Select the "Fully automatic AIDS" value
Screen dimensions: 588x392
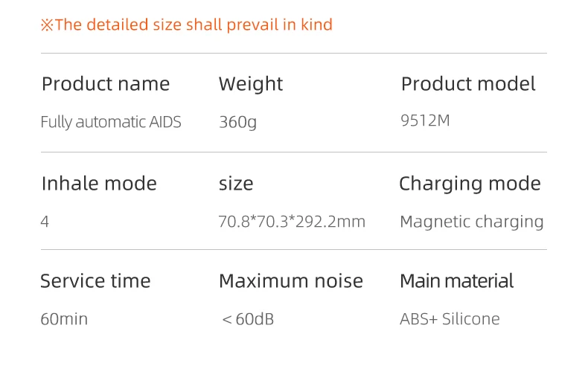tap(111, 122)
